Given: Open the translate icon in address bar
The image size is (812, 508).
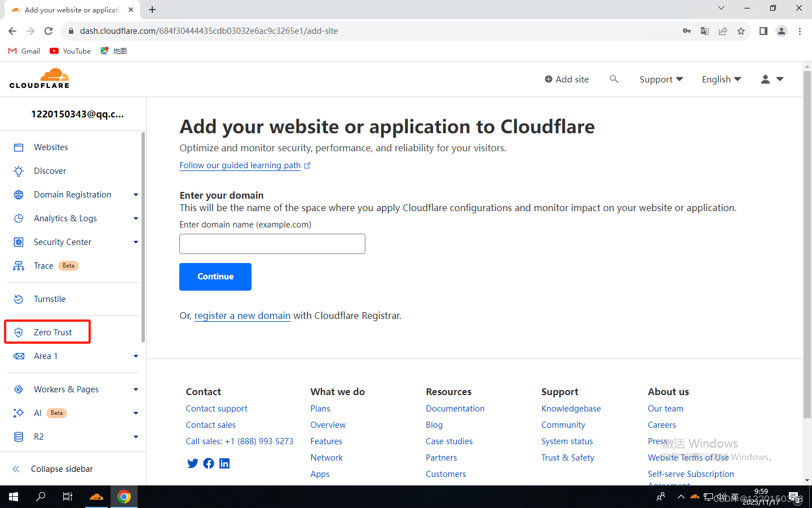Looking at the screenshot, I should pos(705,31).
